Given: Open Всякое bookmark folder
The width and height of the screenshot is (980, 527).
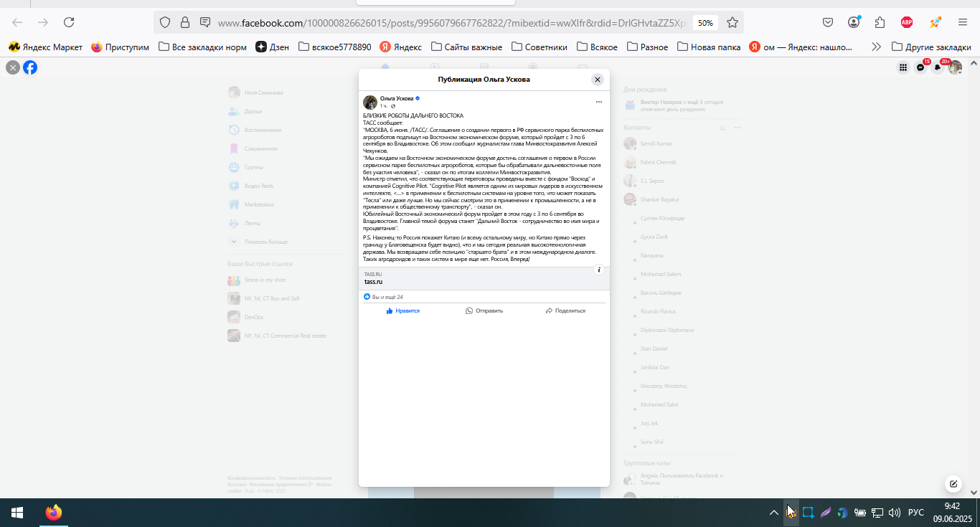Looking at the screenshot, I should tap(597, 47).
